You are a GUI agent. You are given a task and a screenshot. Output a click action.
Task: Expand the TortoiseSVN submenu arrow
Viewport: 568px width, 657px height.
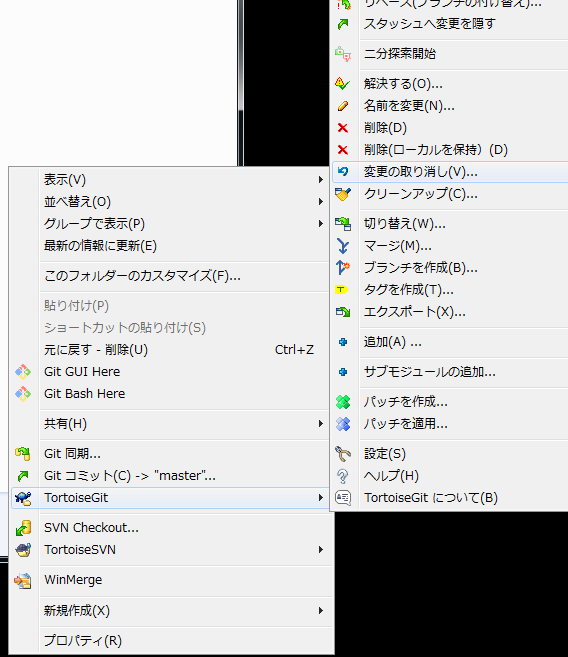pyautogui.click(x=320, y=549)
